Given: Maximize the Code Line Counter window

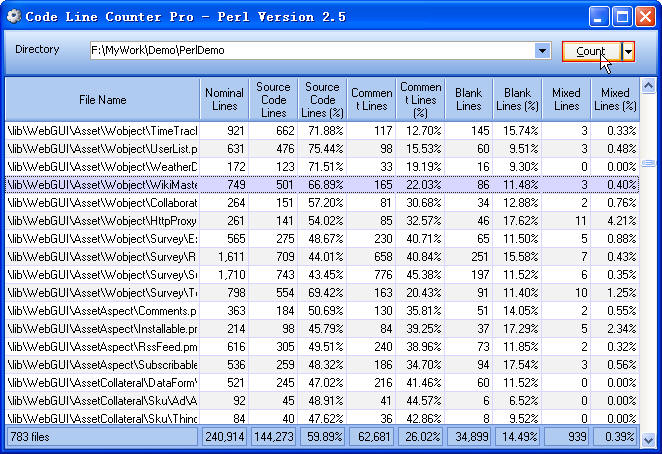Looking at the screenshot, I should (x=622, y=16).
